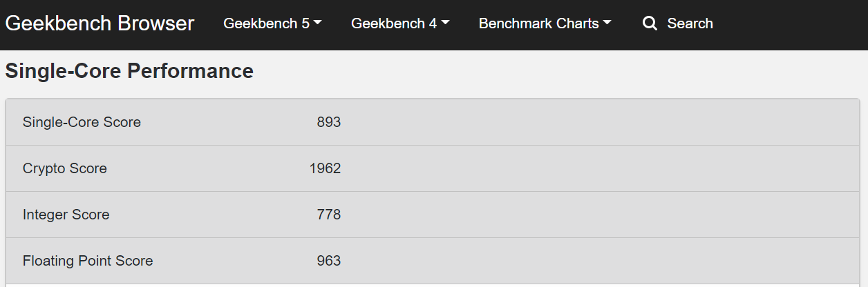Viewport: 868px width, 287px height.
Task: Click the 893 single-core score value
Action: 329,122
